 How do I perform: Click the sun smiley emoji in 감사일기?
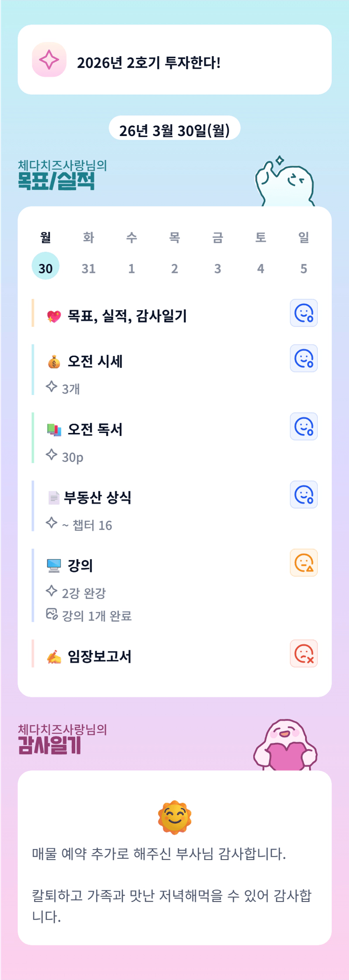175,817
